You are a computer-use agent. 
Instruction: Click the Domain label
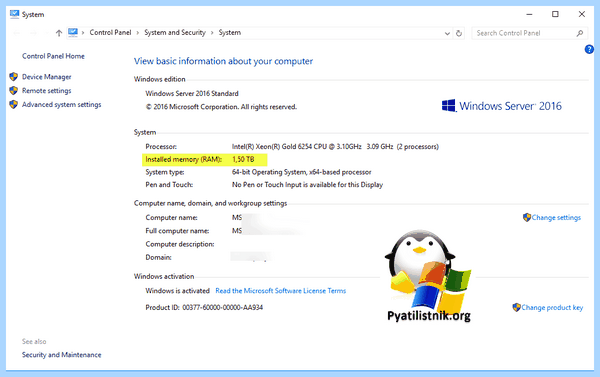(158, 257)
